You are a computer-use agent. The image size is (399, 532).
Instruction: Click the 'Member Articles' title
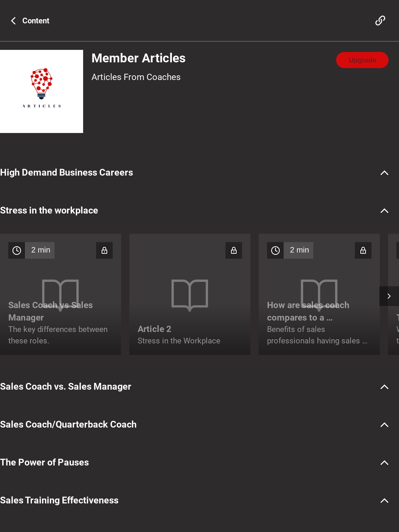pos(138,58)
